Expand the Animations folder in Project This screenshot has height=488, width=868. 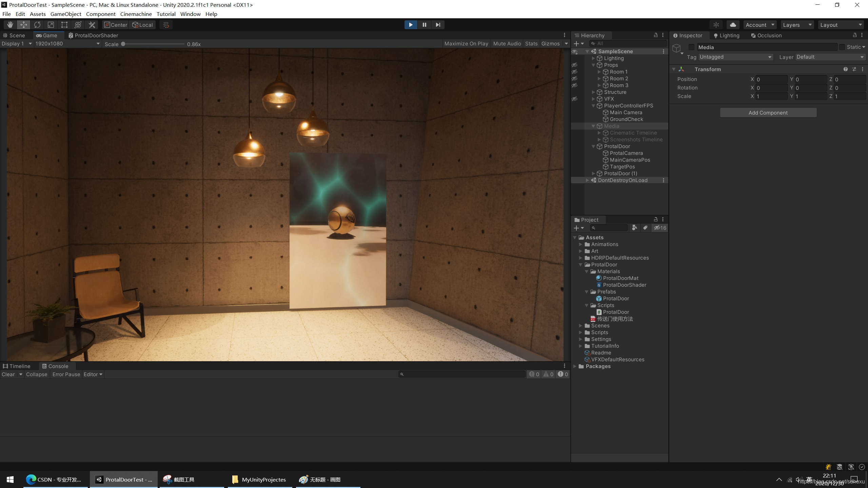tap(580, 244)
